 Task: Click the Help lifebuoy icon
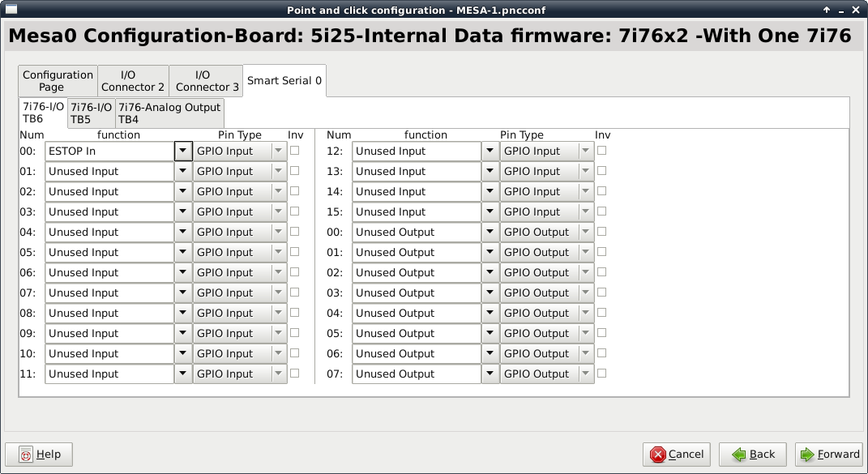pyautogui.click(x=26, y=455)
